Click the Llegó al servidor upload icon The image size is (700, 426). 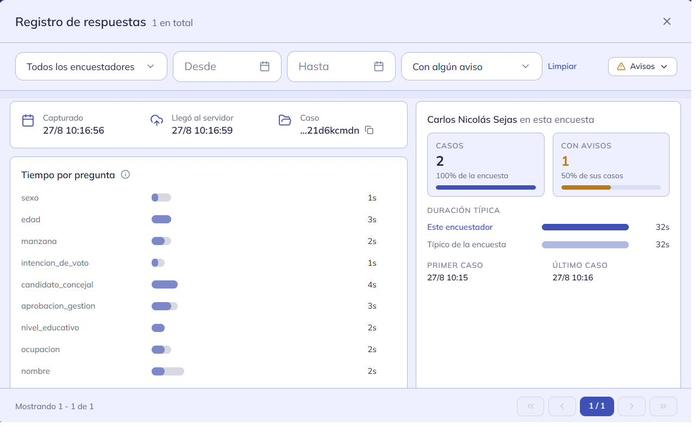[x=156, y=121]
